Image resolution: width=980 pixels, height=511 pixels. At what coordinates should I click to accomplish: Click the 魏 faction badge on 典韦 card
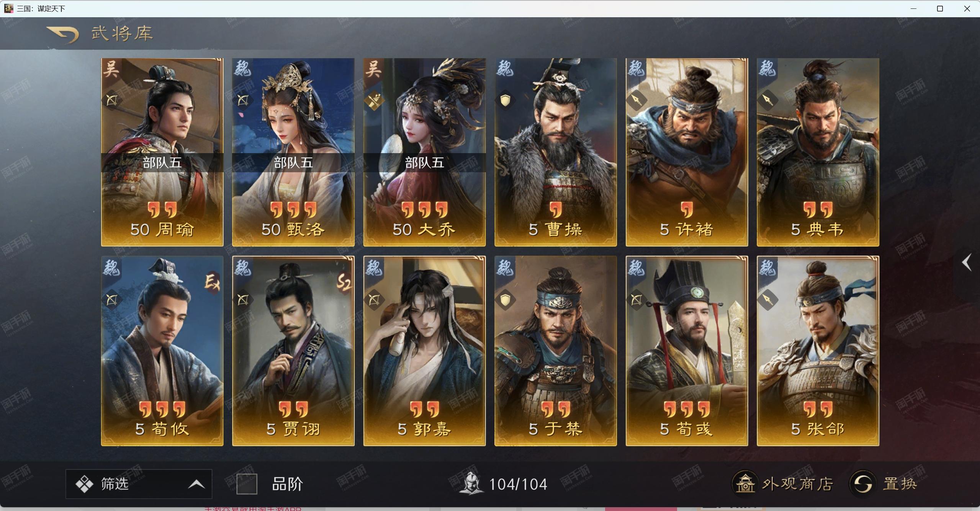767,70
